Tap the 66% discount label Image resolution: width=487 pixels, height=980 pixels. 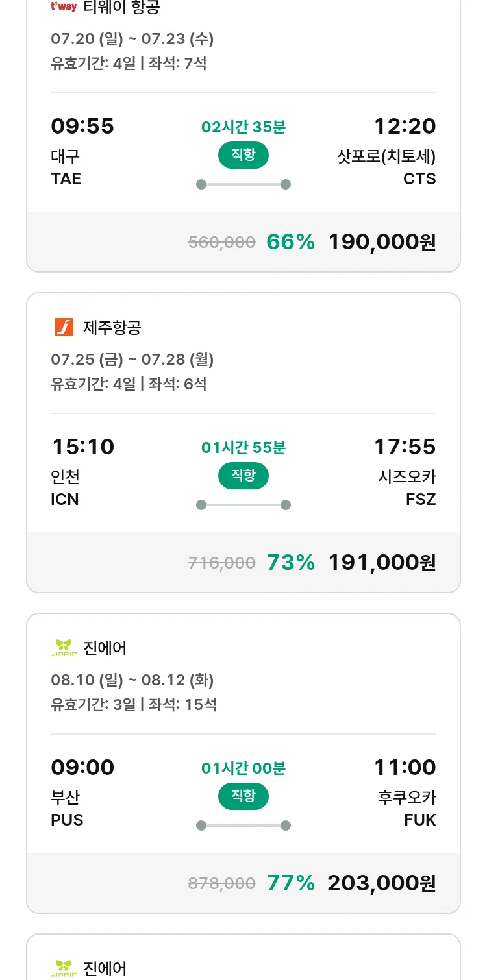pos(290,242)
